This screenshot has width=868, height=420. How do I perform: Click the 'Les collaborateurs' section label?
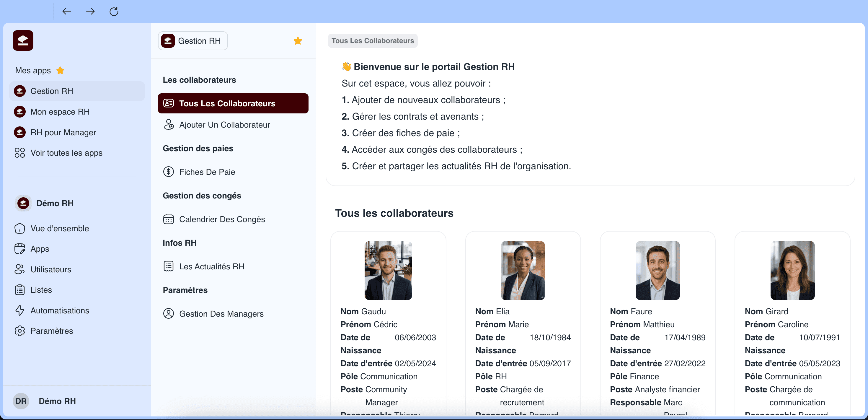pyautogui.click(x=200, y=80)
